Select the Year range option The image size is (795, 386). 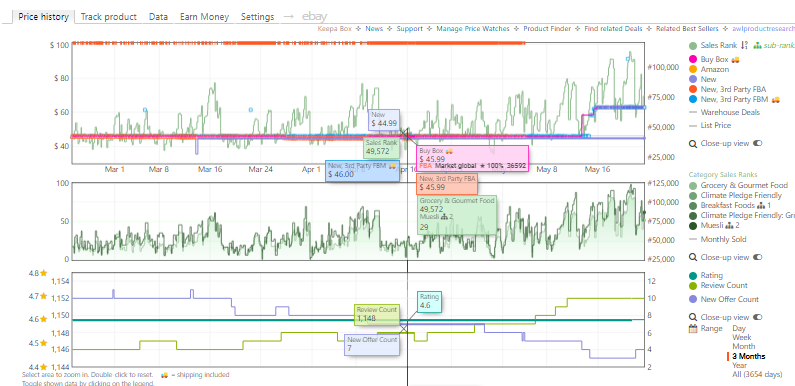[740, 365]
